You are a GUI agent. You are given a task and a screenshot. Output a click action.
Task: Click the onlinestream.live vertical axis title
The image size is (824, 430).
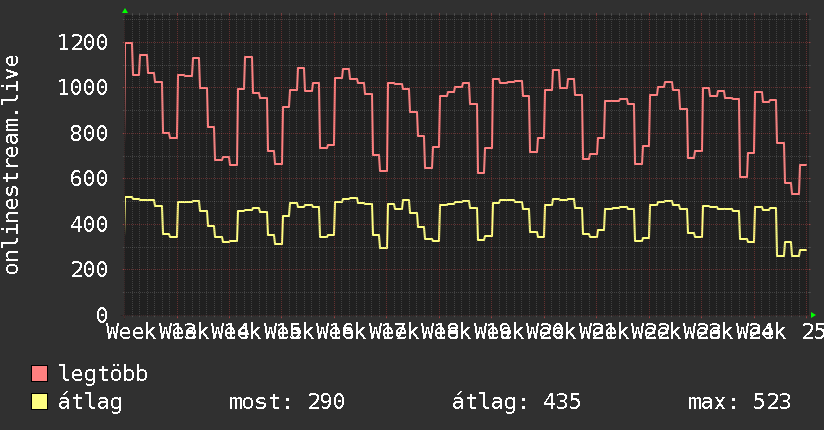pos(12,165)
